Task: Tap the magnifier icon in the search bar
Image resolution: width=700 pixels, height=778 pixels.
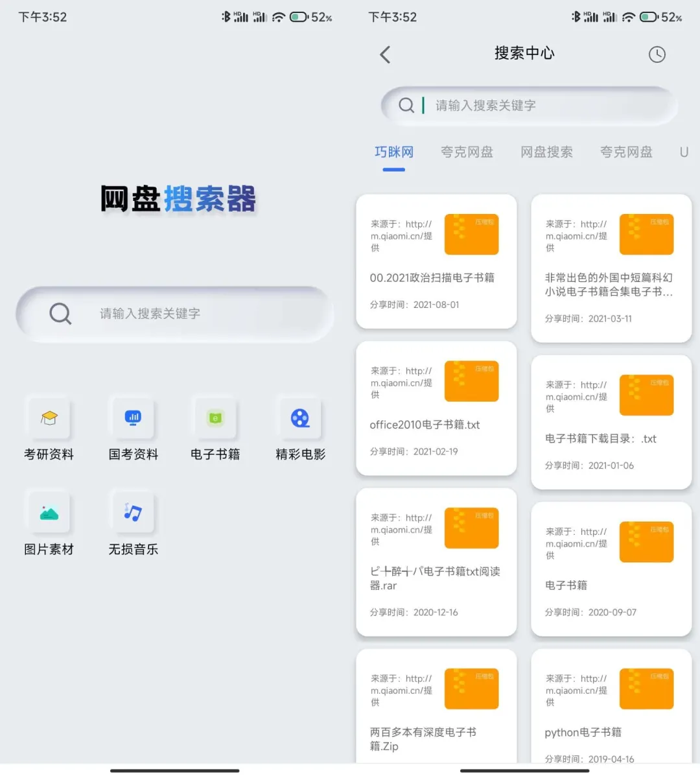Action: point(406,105)
